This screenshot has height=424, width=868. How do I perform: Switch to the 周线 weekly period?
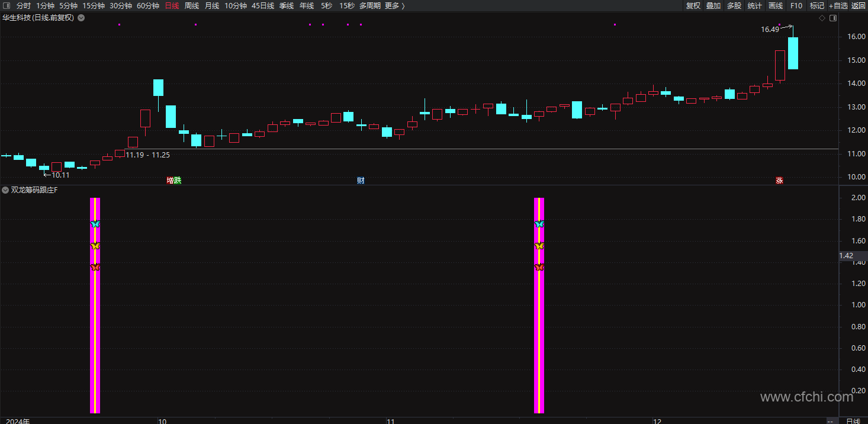pos(192,5)
